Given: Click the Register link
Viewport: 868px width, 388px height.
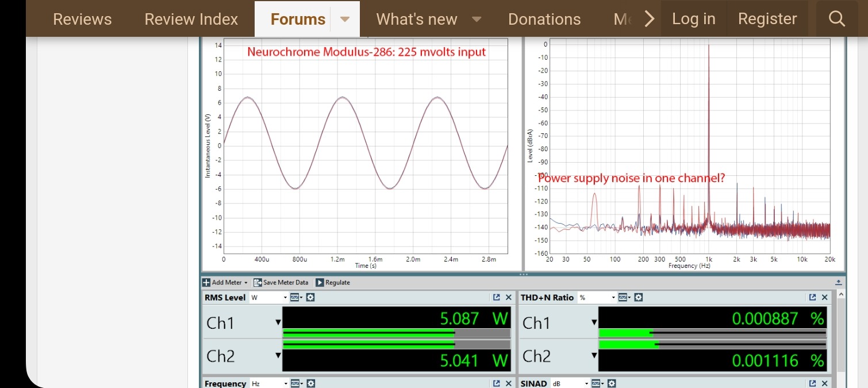Looking at the screenshot, I should 767,19.
